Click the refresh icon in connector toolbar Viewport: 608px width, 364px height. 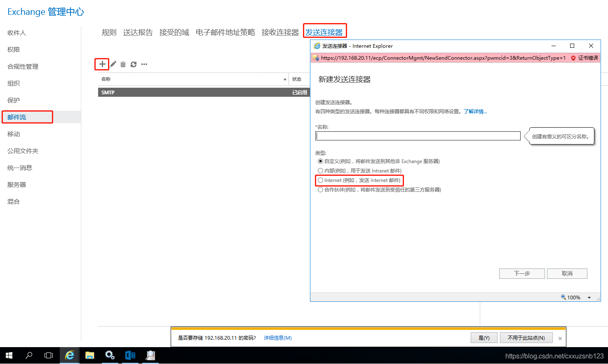coord(134,64)
